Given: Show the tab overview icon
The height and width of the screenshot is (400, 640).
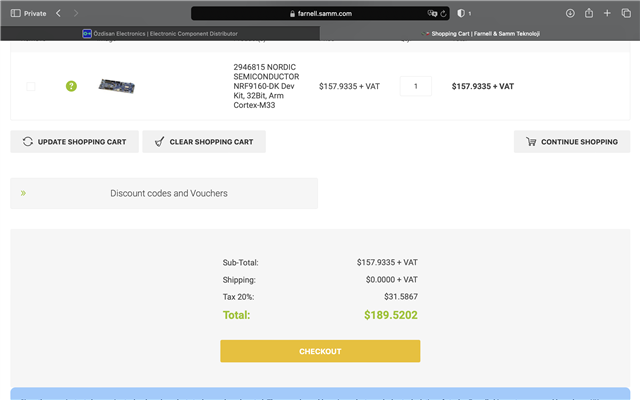Looking at the screenshot, I should [626, 13].
